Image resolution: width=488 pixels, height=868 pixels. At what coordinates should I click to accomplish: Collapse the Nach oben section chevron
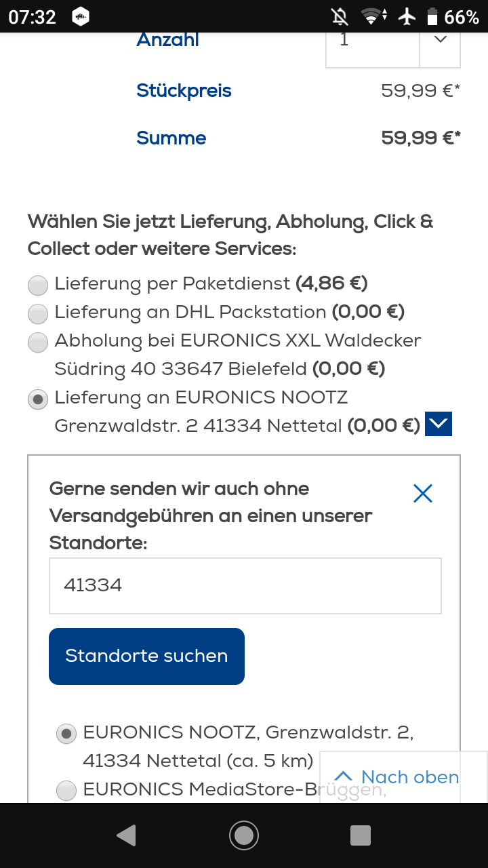pos(344,776)
